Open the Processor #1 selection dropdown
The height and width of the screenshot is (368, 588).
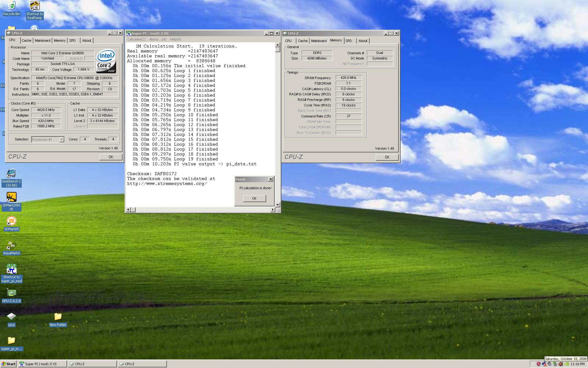click(x=48, y=140)
